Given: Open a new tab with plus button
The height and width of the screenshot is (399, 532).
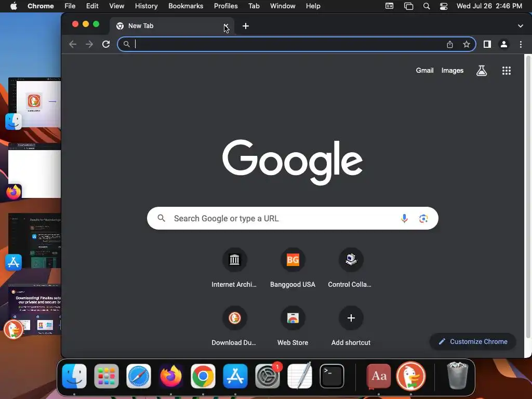Looking at the screenshot, I should tap(246, 26).
